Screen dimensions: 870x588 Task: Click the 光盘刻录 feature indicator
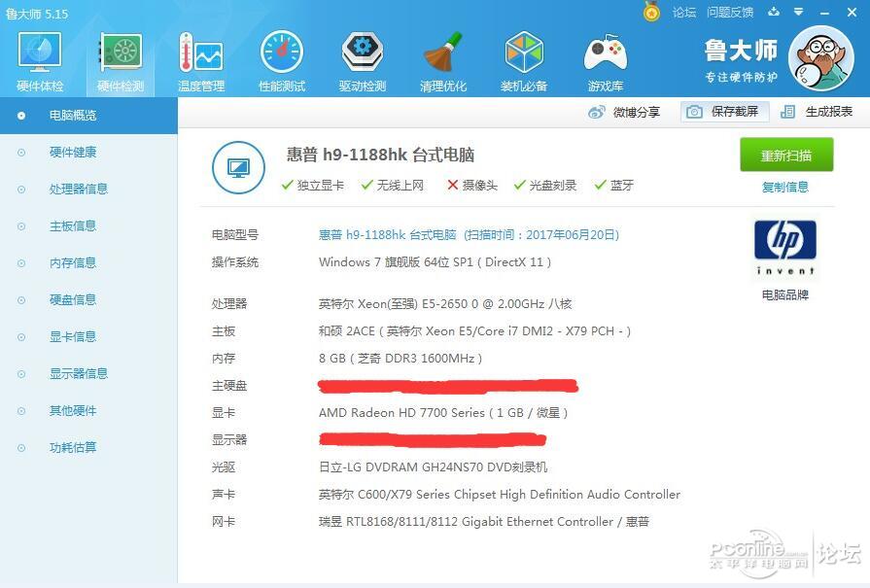545,186
